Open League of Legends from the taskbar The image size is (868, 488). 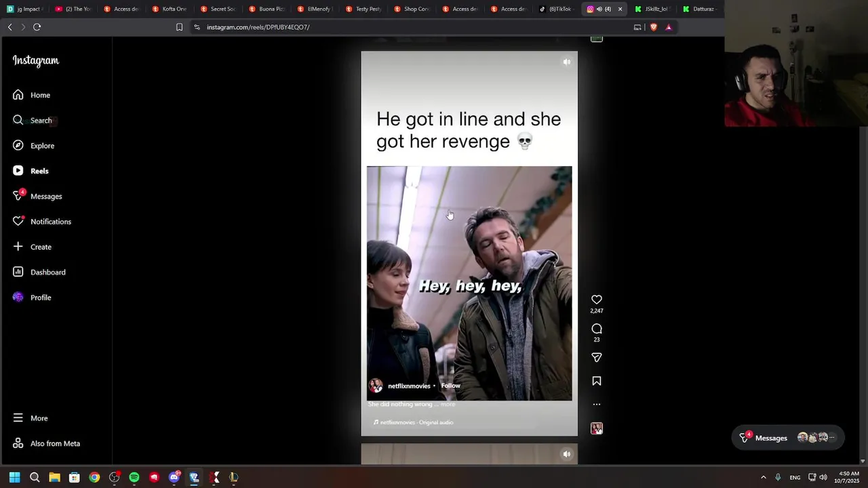coord(234,477)
